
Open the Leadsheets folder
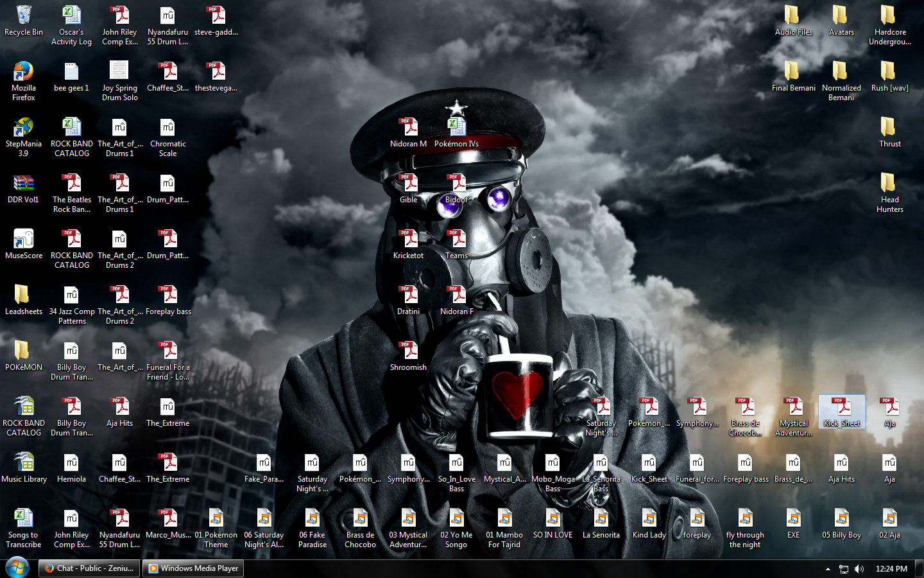click(24, 301)
